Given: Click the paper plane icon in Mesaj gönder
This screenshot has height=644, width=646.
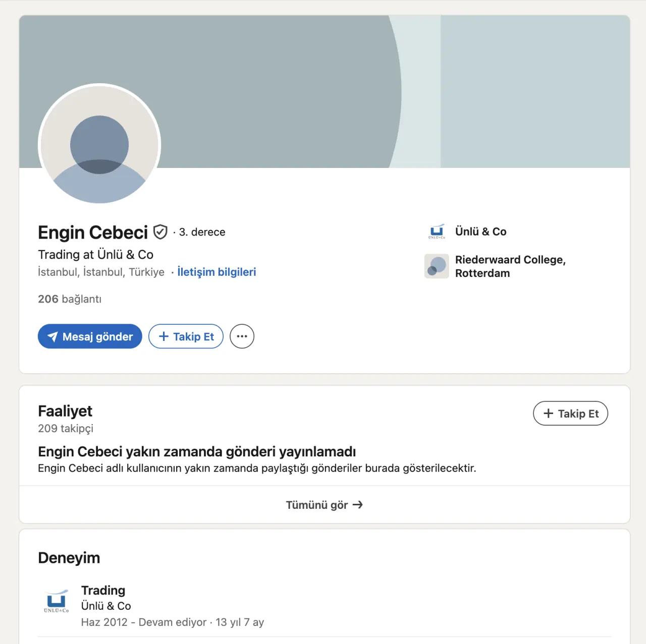Looking at the screenshot, I should click(x=52, y=337).
